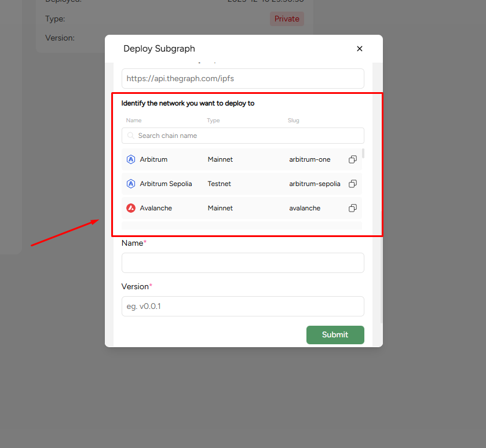486x448 pixels.
Task: Click the Name column header
Action: point(134,121)
